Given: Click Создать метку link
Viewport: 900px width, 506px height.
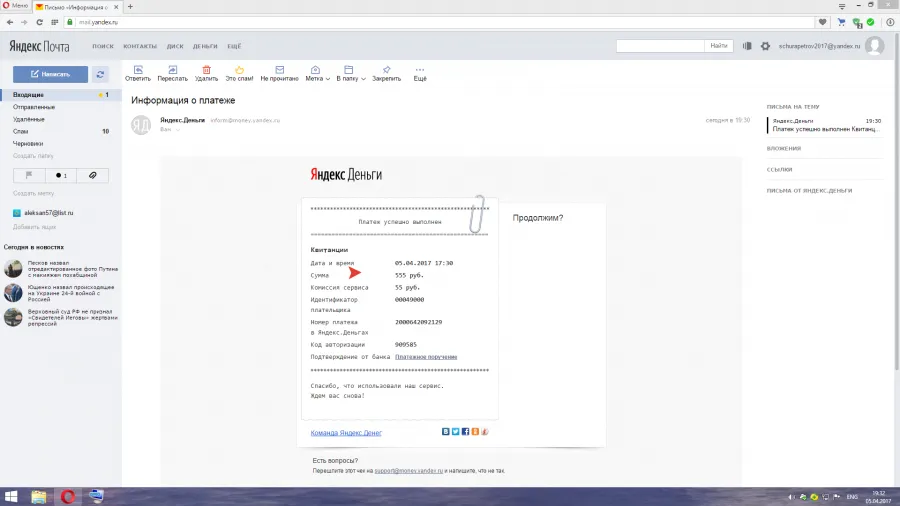Looking at the screenshot, I should click(x=33, y=193).
